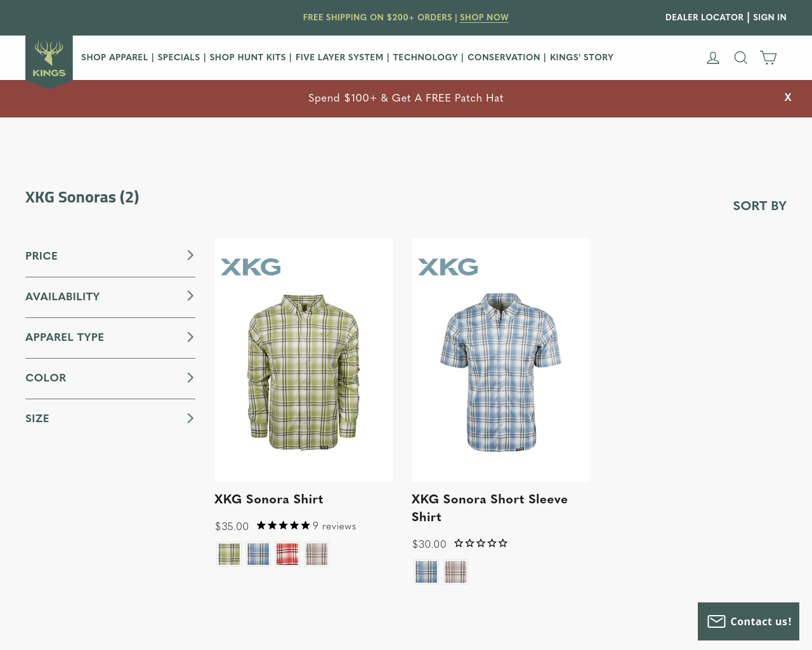The width and height of the screenshot is (812, 650).
Task: Open DEALER LOCATOR link
Action: (x=704, y=17)
